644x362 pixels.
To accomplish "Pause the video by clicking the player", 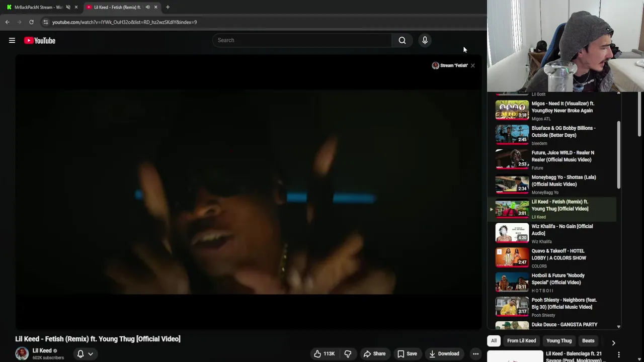I will [249, 191].
